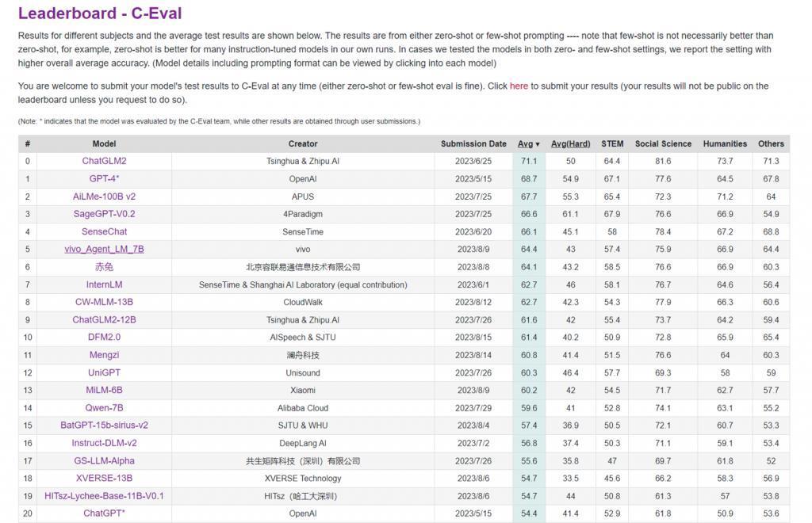Viewport: 812px width, 523px height.
Task: Click the ChatGPT* model link
Action: click(104, 513)
